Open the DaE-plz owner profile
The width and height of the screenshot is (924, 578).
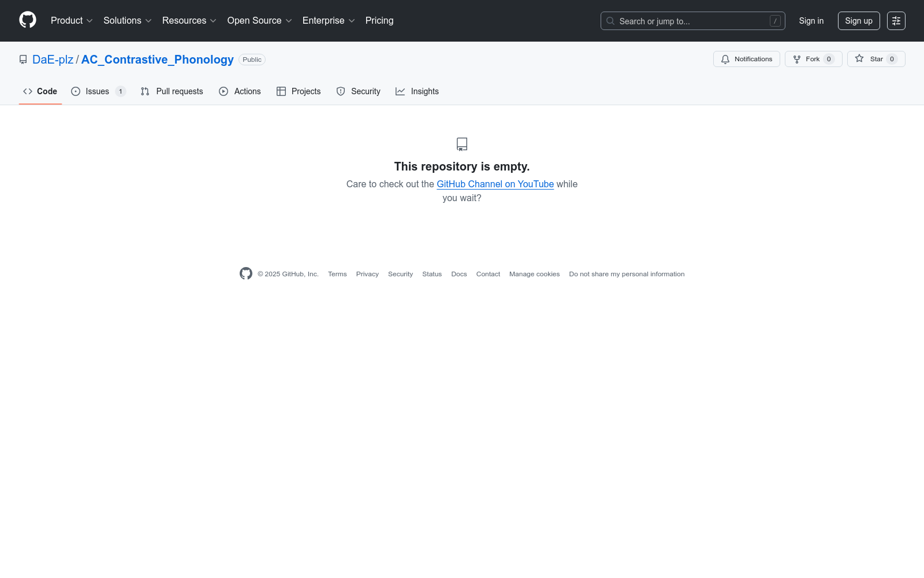click(53, 60)
